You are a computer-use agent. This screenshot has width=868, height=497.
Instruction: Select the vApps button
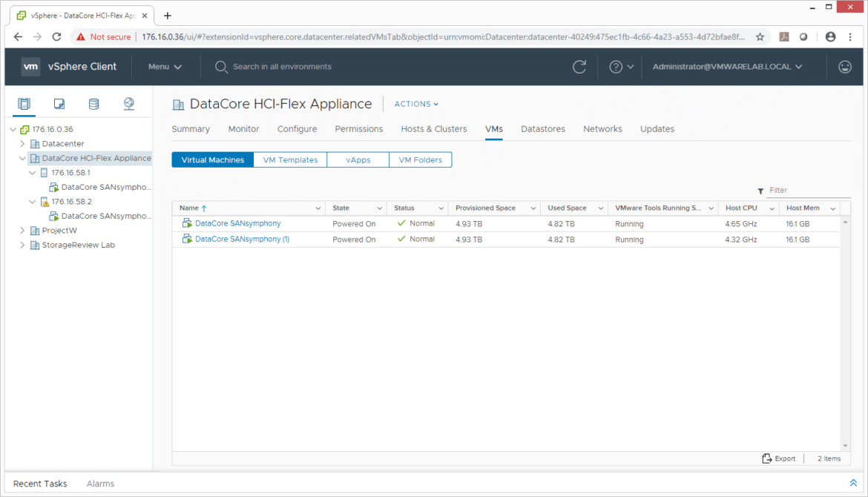358,160
